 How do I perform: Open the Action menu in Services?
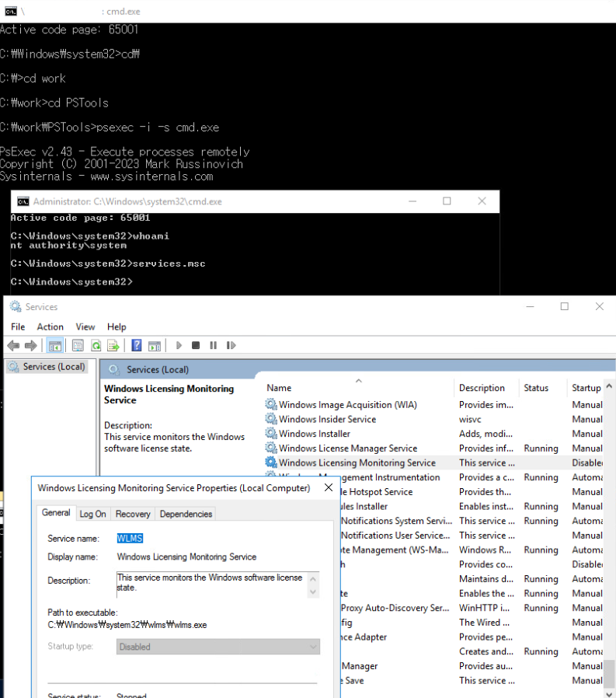click(x=50, y=326)
